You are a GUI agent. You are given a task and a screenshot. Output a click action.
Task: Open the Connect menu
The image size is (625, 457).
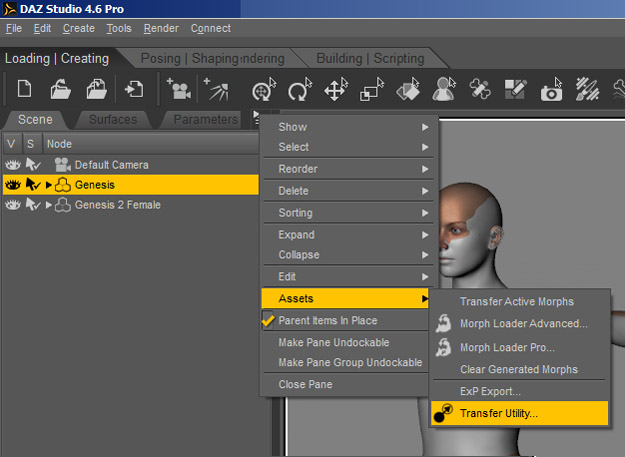pyautogui.click(x=210, y=29)
